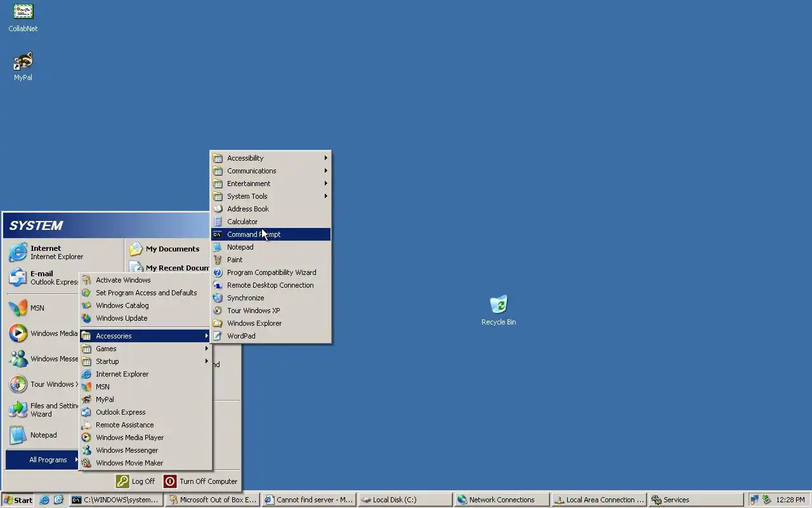The image size is (812, 508).
Task: Switch to Network Connections taskbar button
Action: pos(501,500)
